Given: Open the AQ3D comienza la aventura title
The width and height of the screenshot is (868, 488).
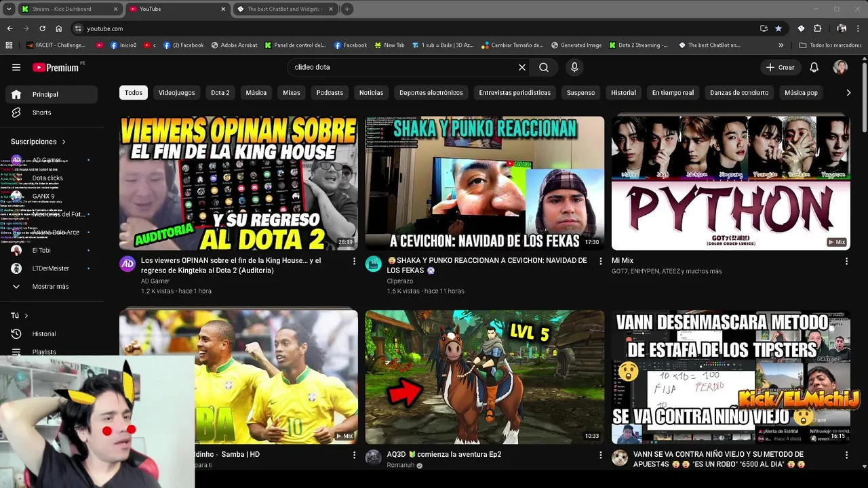Looking at the screenshot, I should pos(444,454).
